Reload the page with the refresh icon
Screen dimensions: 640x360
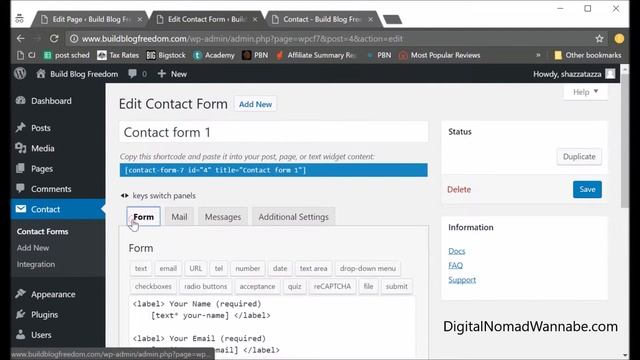click(x=54, y=38)
